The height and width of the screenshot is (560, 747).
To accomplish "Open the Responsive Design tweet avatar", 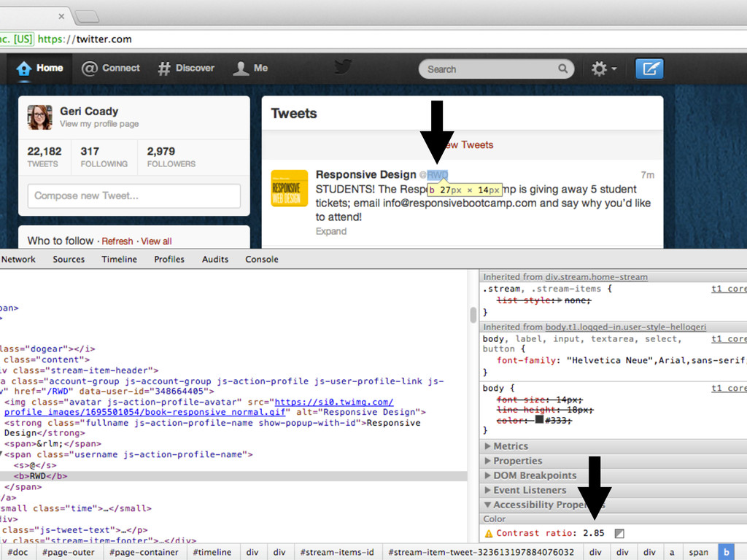I will 289,188.
